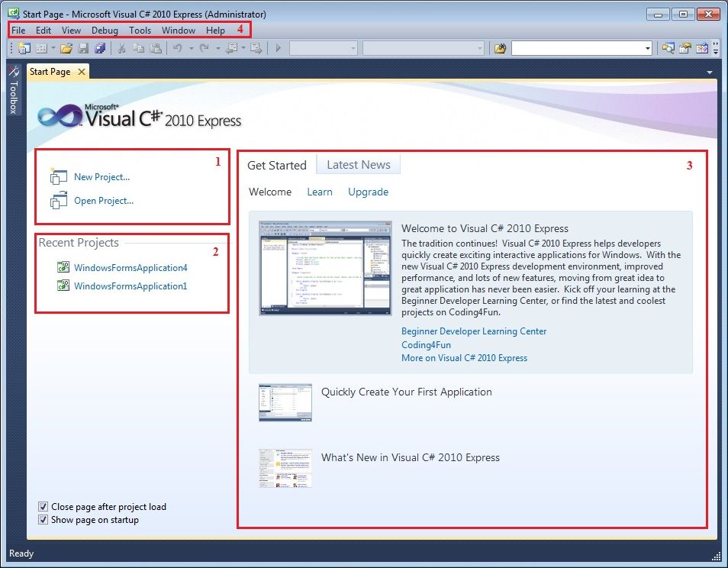The width and height of the screenshot is (728, 568).
Task: Toggle Close page after project load
Action: point(43,506)
